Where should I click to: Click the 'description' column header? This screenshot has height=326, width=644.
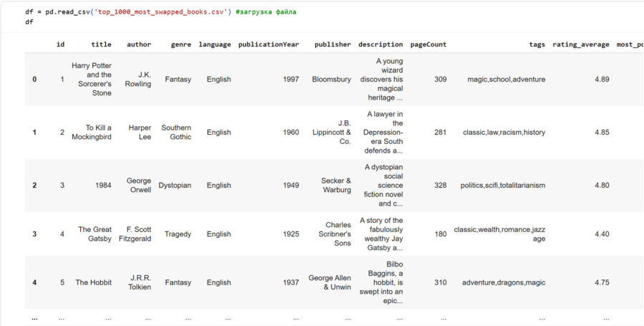tap(380, 44)
